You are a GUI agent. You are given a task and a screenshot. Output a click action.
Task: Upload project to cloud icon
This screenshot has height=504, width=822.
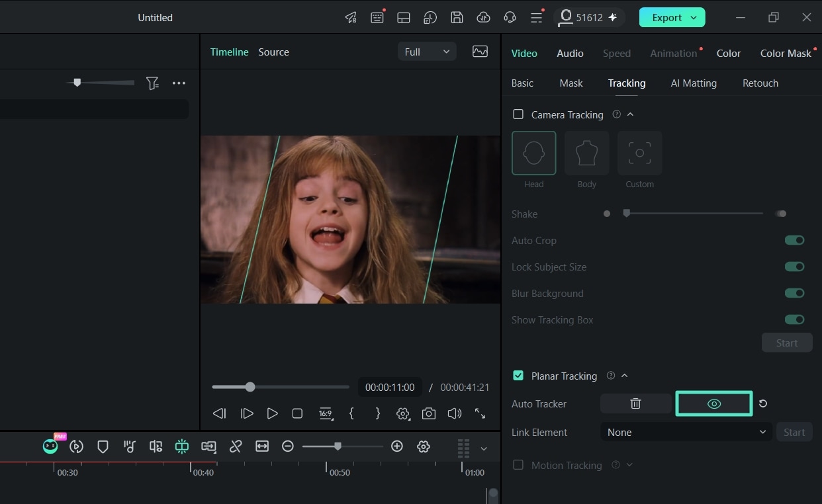tap(483, 18)
